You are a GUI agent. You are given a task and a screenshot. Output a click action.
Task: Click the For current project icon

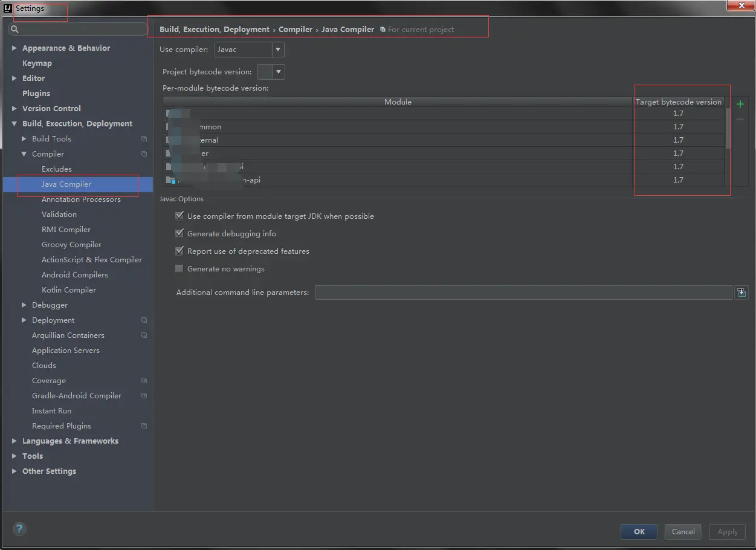(x=383, y=30)
